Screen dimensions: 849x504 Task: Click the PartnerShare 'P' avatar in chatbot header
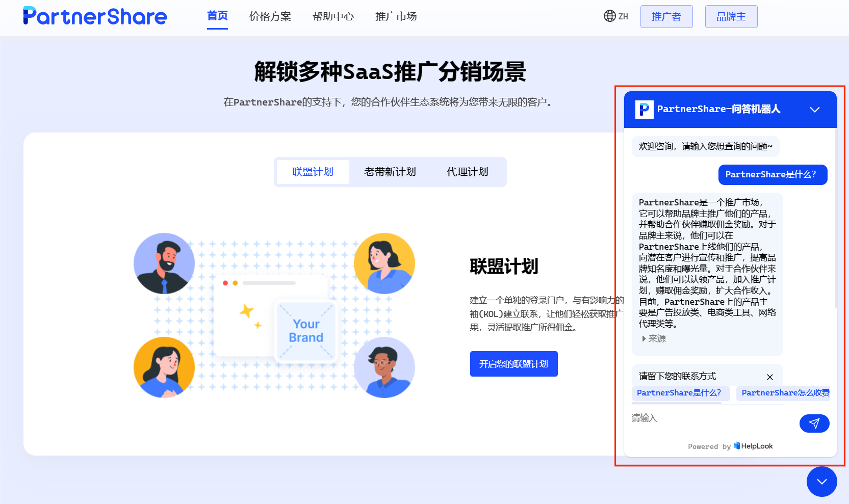point(644,109)
